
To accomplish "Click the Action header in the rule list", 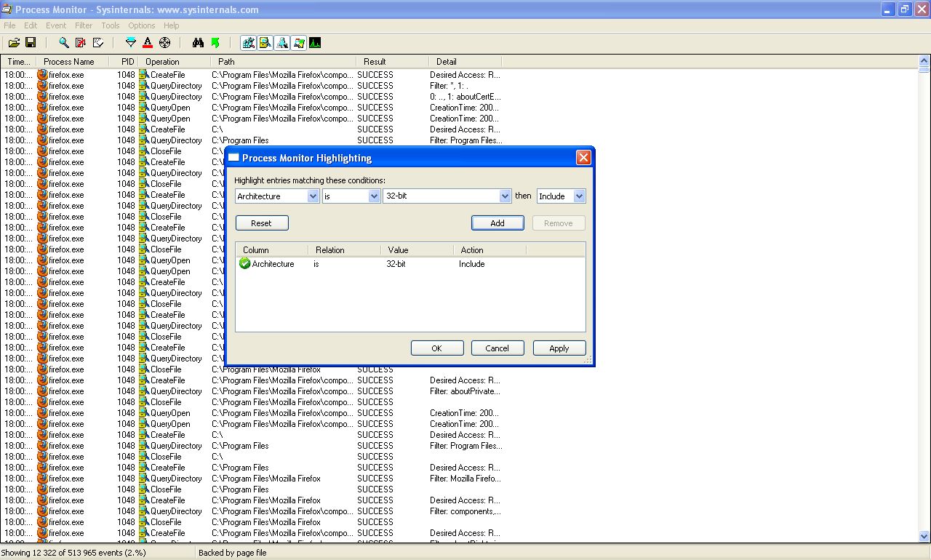I will point(489,249).
